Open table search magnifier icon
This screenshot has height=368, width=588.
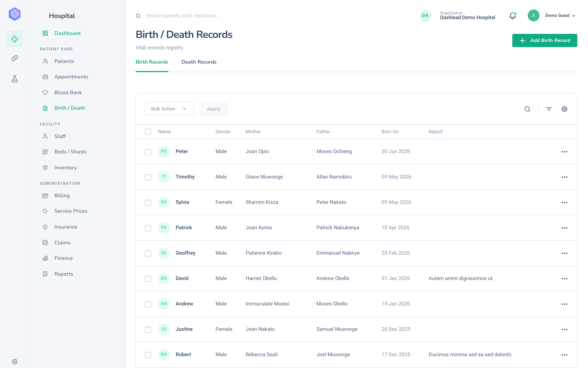point(527,109)
